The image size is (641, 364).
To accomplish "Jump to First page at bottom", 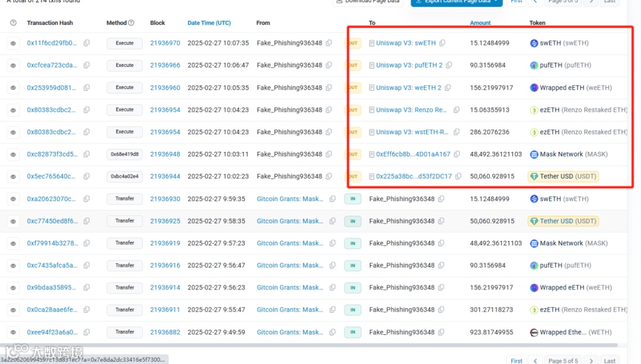I will click(516, 360).
